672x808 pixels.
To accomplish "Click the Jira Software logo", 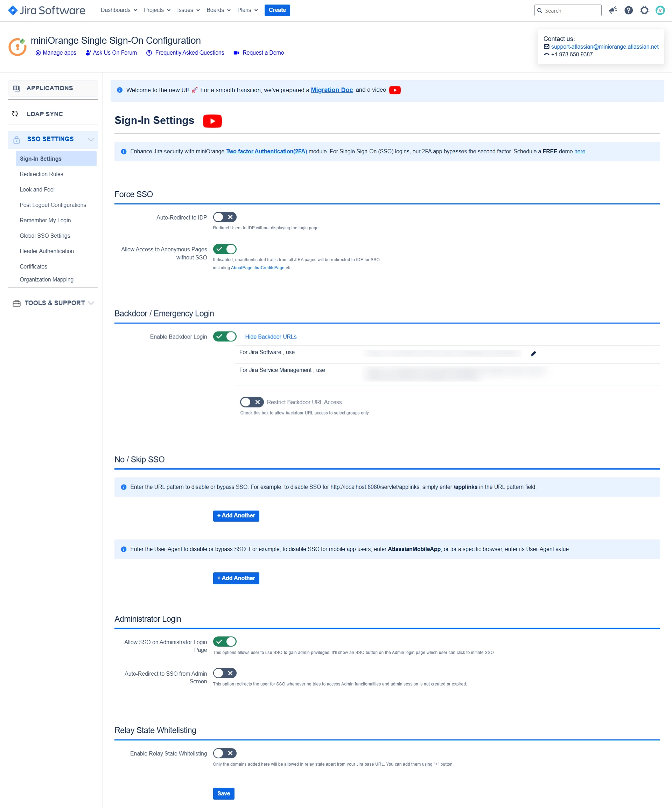I will click(x=47, y=11).
